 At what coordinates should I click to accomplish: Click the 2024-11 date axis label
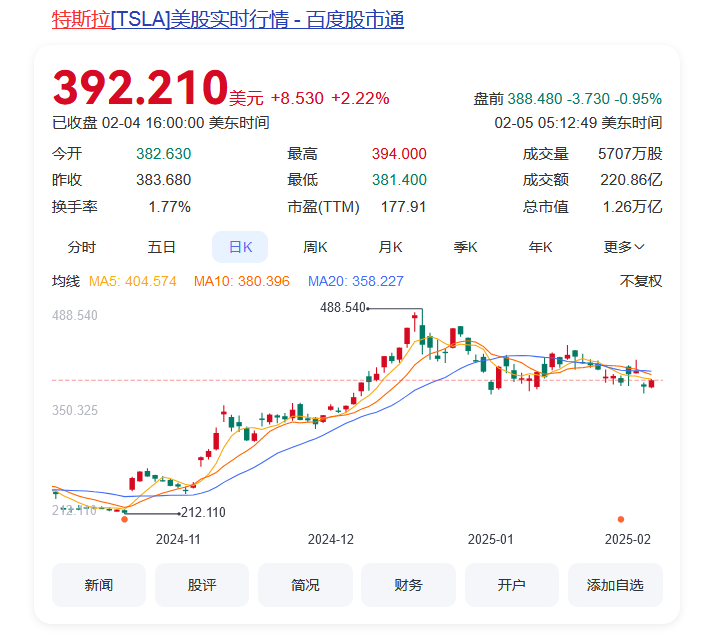point(178,539)
